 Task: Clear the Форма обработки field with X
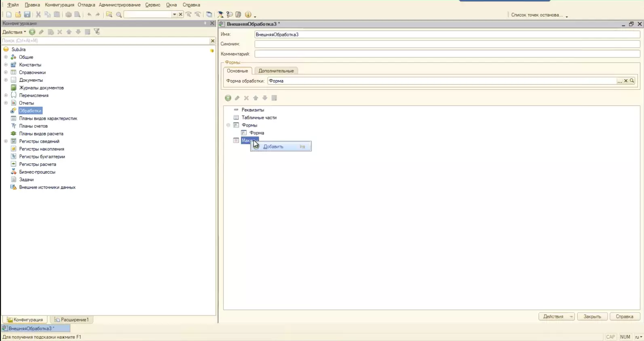tap(626, 81)
